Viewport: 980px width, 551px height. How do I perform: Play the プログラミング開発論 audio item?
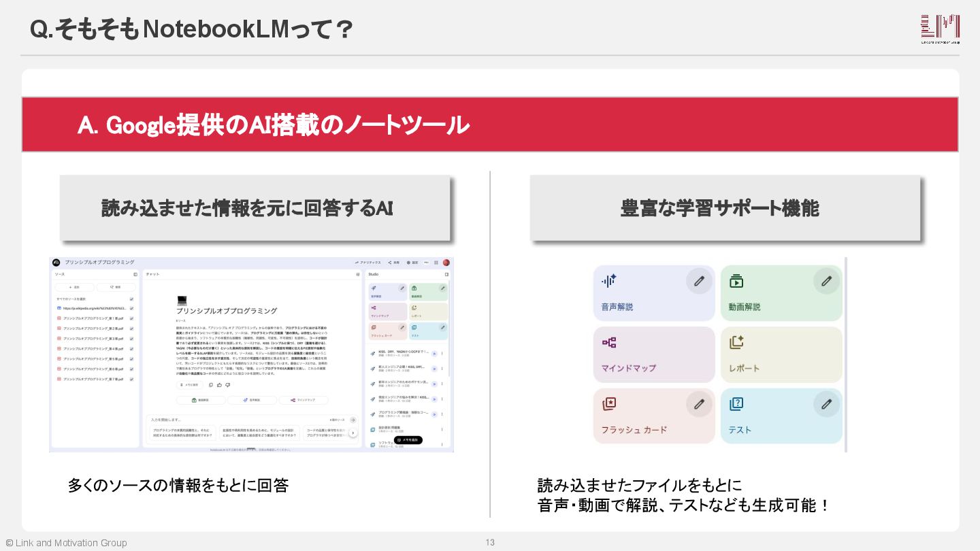434,414
